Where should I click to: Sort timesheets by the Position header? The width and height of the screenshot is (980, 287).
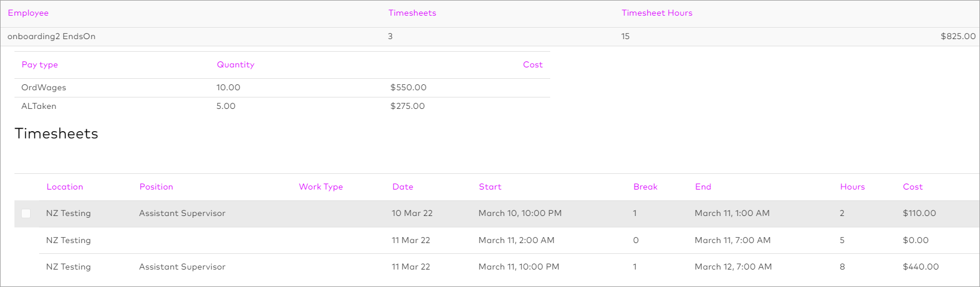click(157, 187)
